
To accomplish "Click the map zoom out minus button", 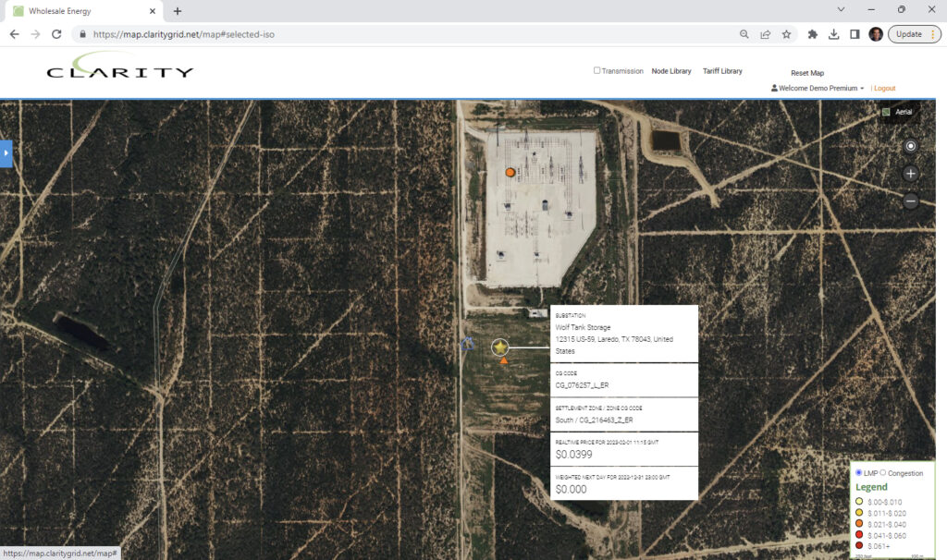I will click(x=911, y=201).
